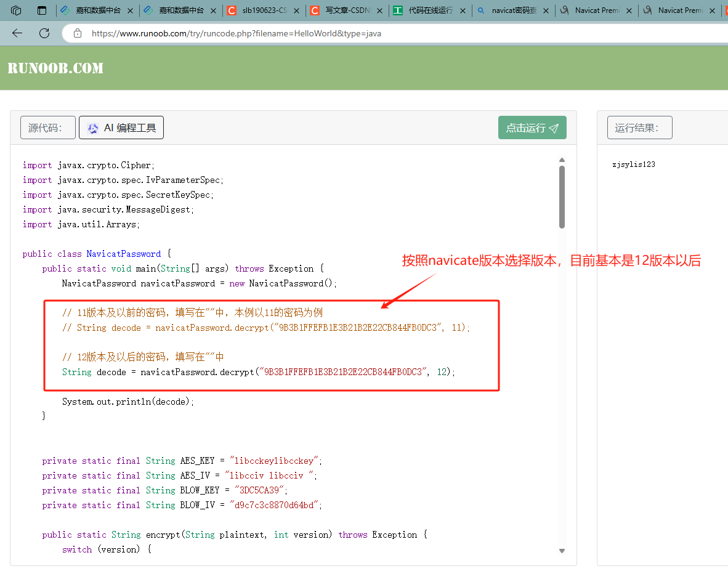Click code editor scroll down arrow

[x=562, y=551]
